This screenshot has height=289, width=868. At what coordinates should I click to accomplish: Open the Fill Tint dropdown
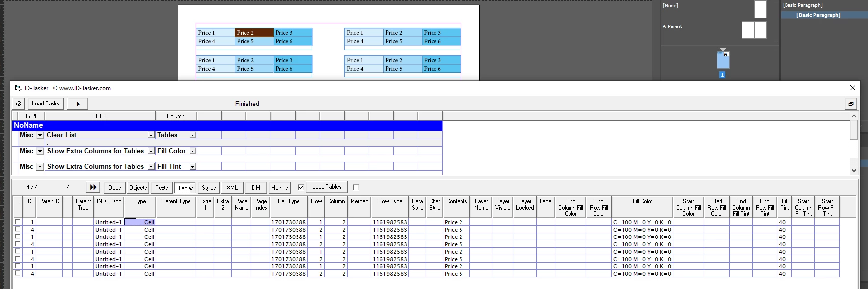click(x=193, y=167)
